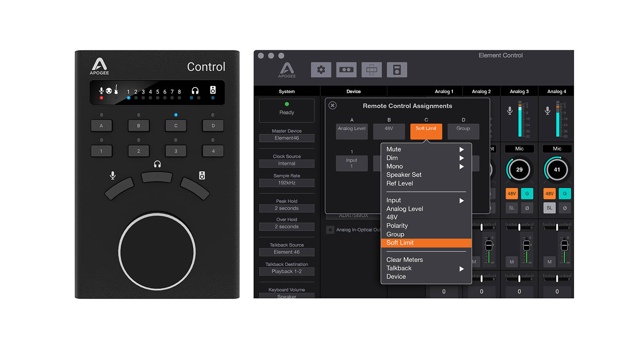Disable SL soft limit on Analog 4
The height and width of the screenshot is (351, 644).
click(x=549, y=208)
